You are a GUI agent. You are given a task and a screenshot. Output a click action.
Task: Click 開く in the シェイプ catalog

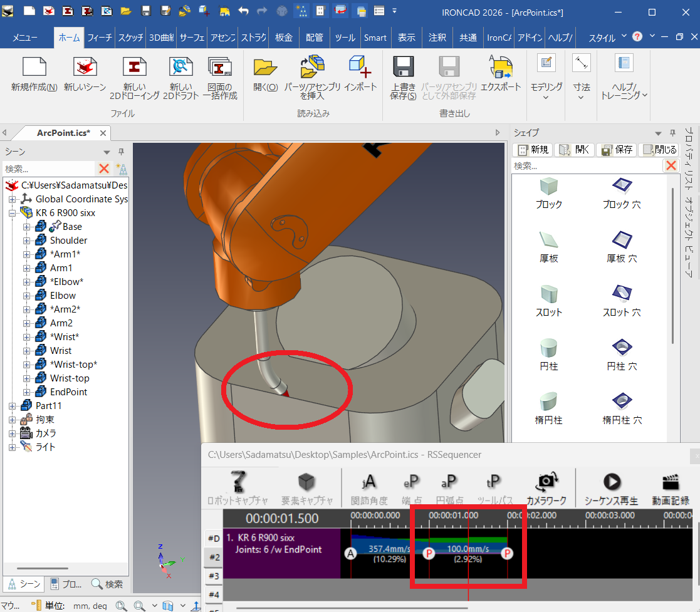575,150
